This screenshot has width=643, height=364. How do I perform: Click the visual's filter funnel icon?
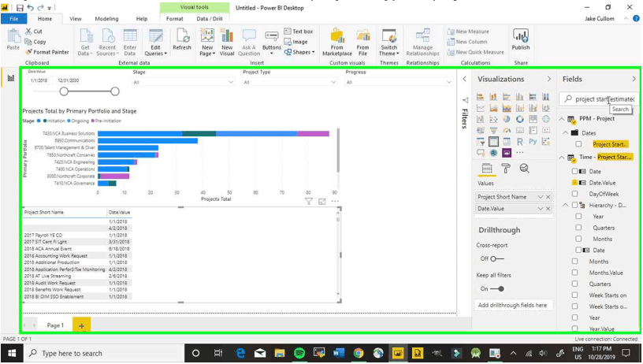309,201
